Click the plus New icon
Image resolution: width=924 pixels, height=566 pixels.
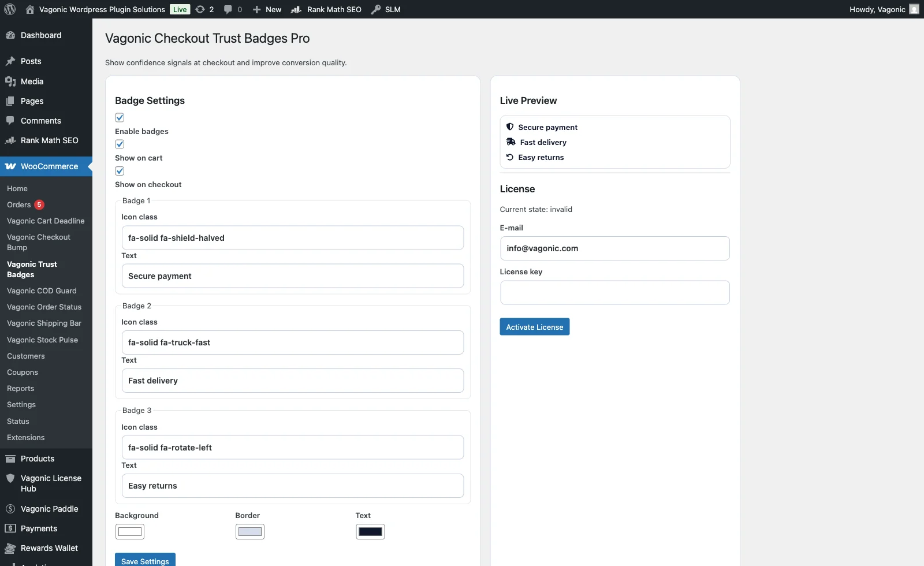tap(257, 9)
